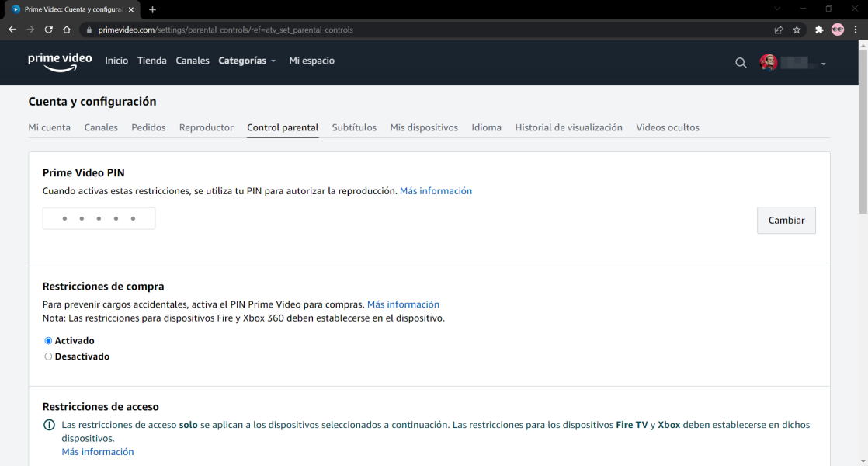Viewport: 868px width, 466px height.
Task: Bookmark this page with star icon
Action: (x=797, y=30)
